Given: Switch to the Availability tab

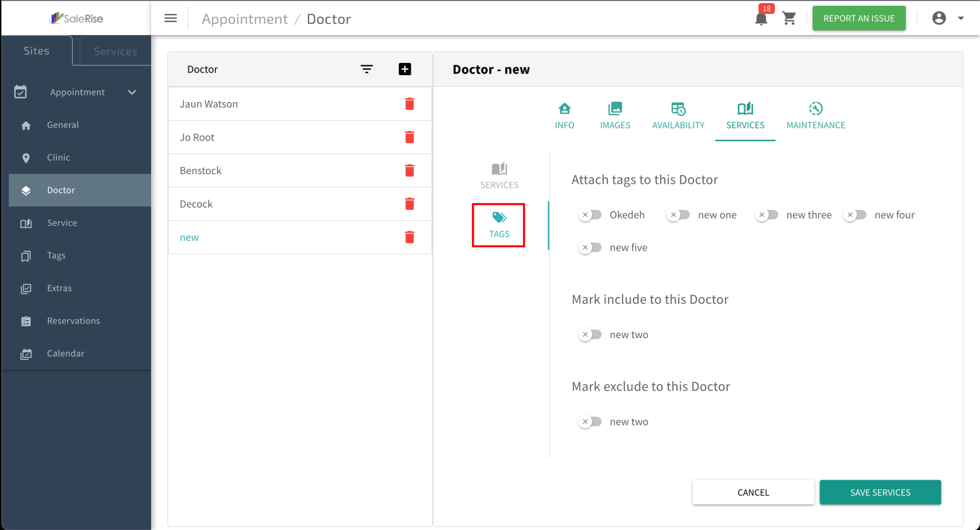Looking at the screenshot, I should (678, 115).
